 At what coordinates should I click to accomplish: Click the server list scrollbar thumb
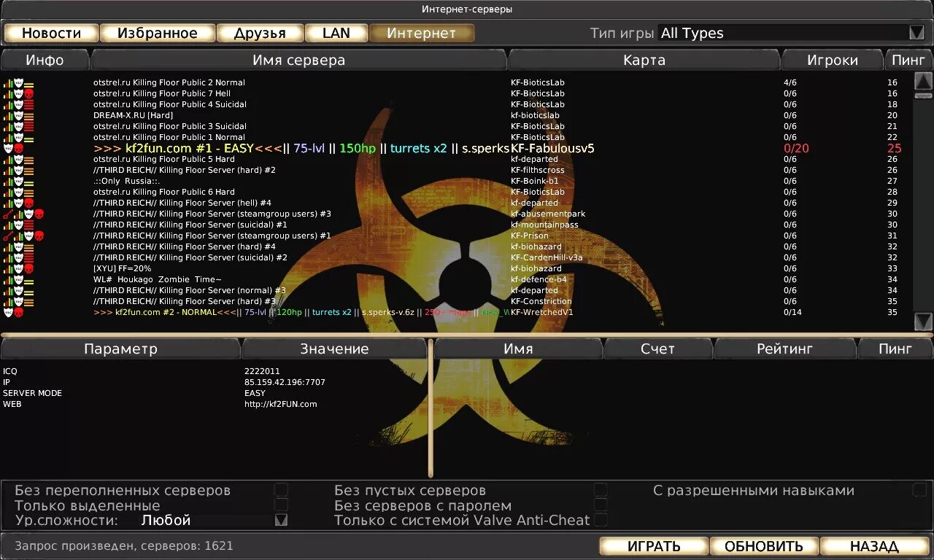point(923,95)
